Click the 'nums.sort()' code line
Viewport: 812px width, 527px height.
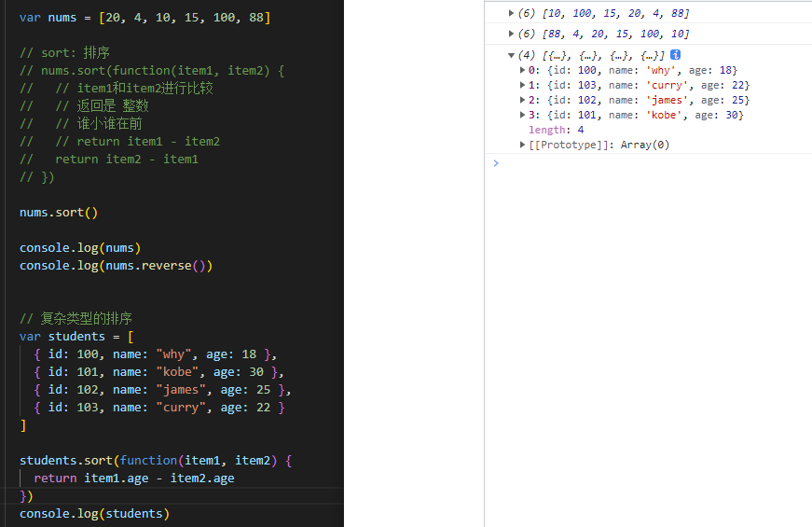click(59, 213)
